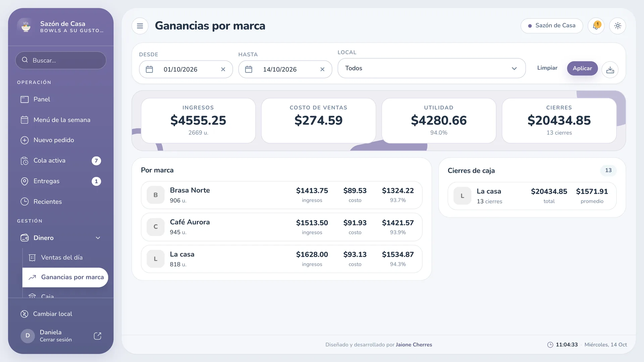Apply filters with Aplicar button
This screenshot has width=644, height=362.
[582, 68]
